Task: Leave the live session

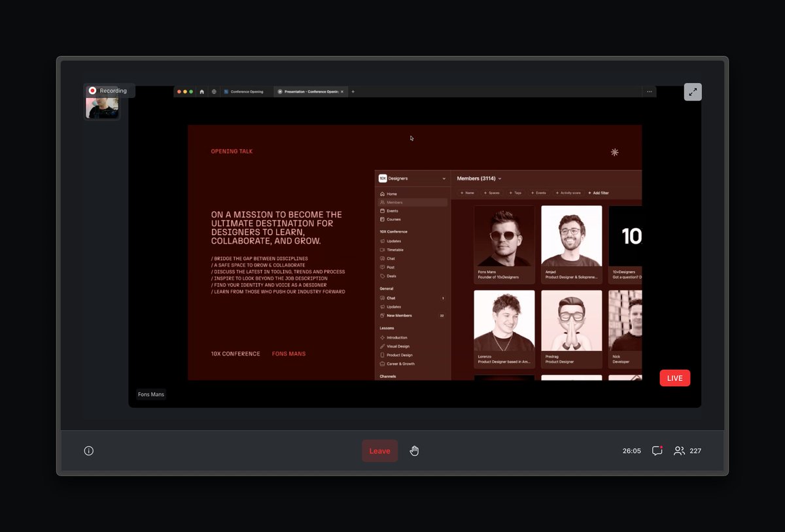Action: [x=379, y=451]
